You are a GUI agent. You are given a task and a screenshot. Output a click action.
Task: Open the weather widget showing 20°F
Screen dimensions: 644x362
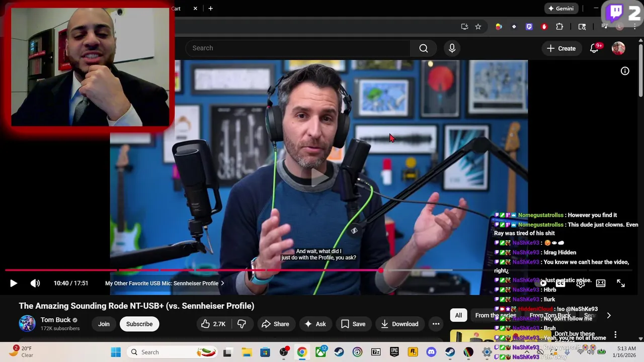pyautogui.click(x=21, y=351)
